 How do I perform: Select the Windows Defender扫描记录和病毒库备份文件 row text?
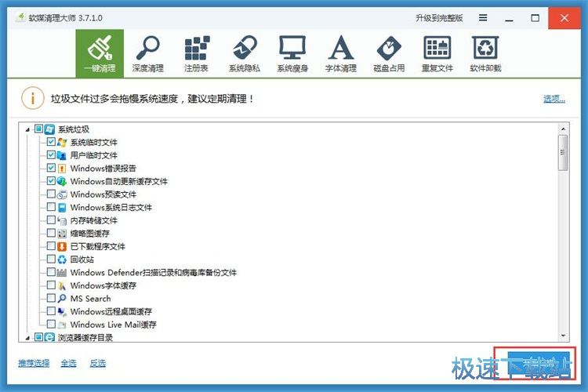[154, 273]
